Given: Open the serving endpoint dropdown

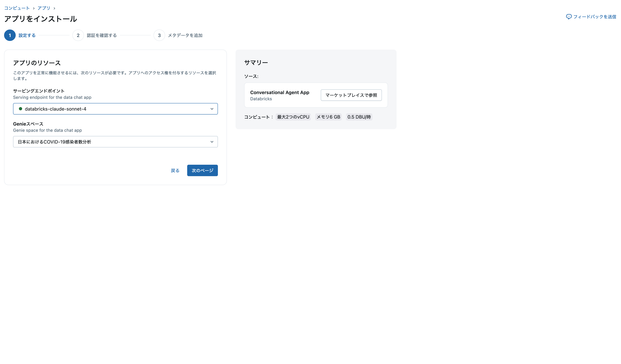Looking at the screenshot, I should [x=115, y=109].
